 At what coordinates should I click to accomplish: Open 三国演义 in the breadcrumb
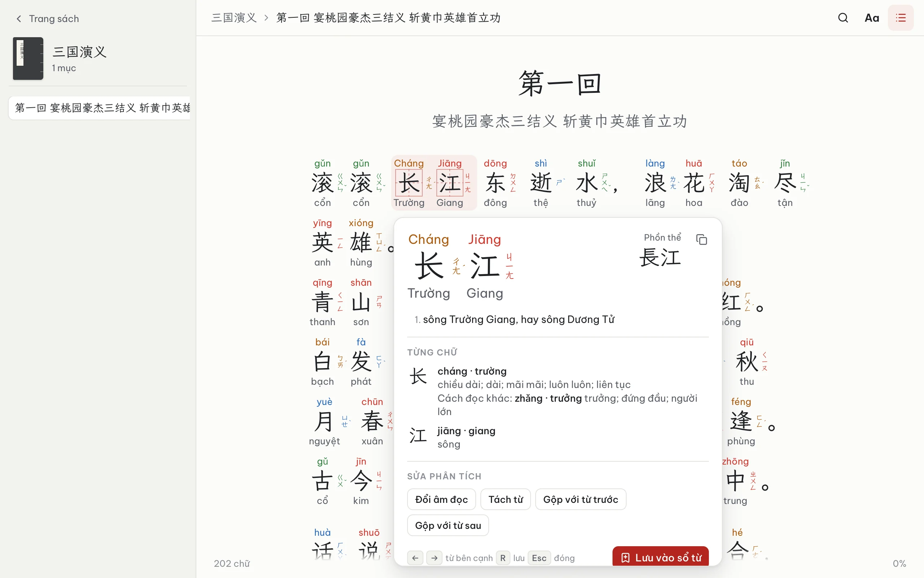point(234,18)
